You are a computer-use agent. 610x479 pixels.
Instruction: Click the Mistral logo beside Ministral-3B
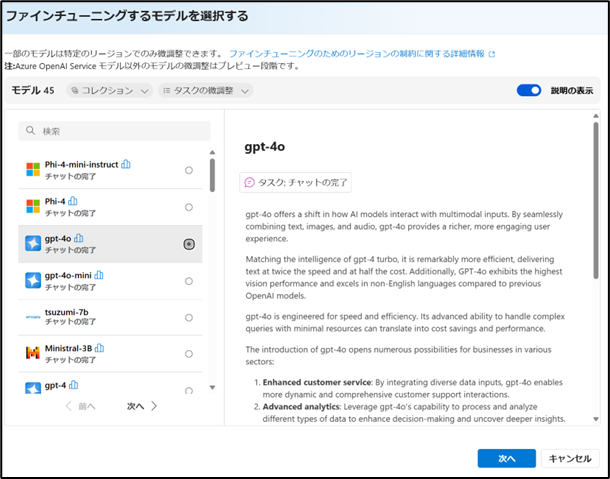click(x=33, y=353)
